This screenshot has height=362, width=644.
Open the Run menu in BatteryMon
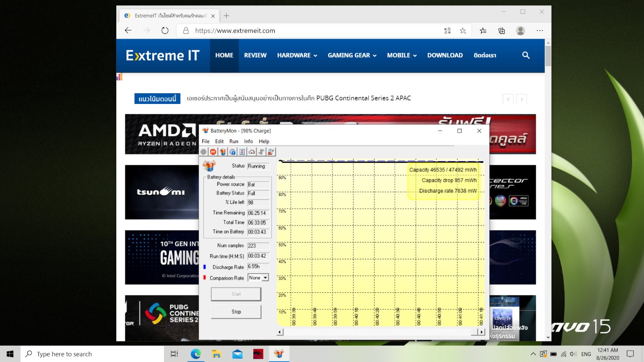click(x=234, y=141)
